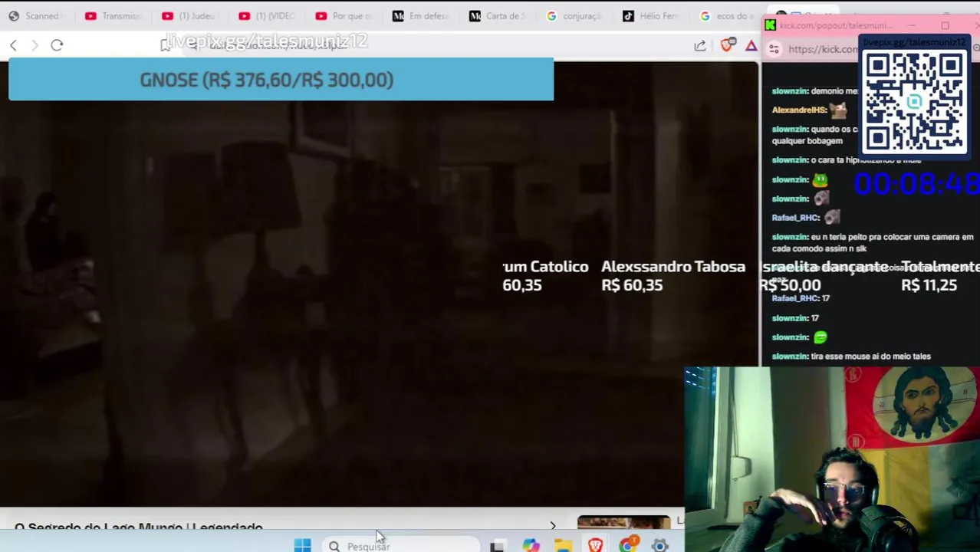Switch to Brave browser in taskbar
Screen dimensions: 980x552
coord(596,545)
